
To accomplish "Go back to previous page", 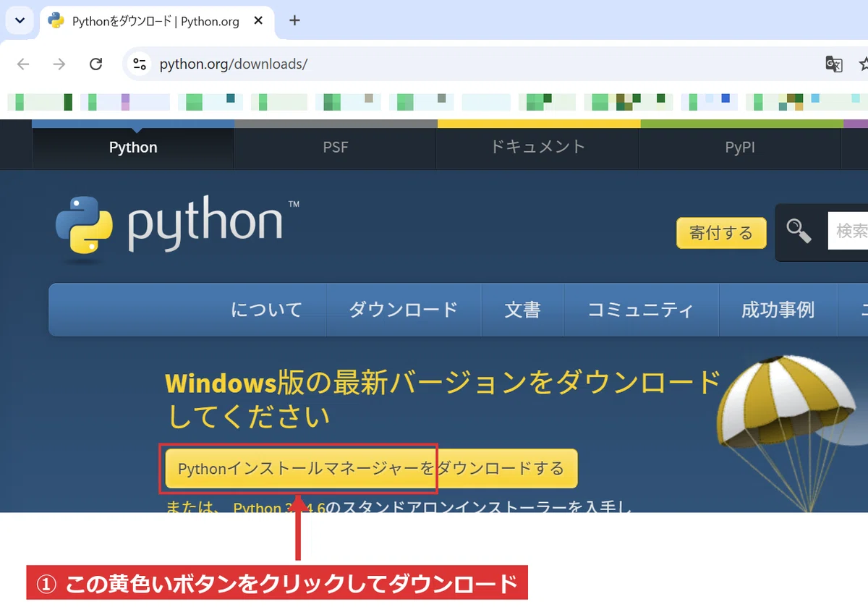I will click(23, 64).
